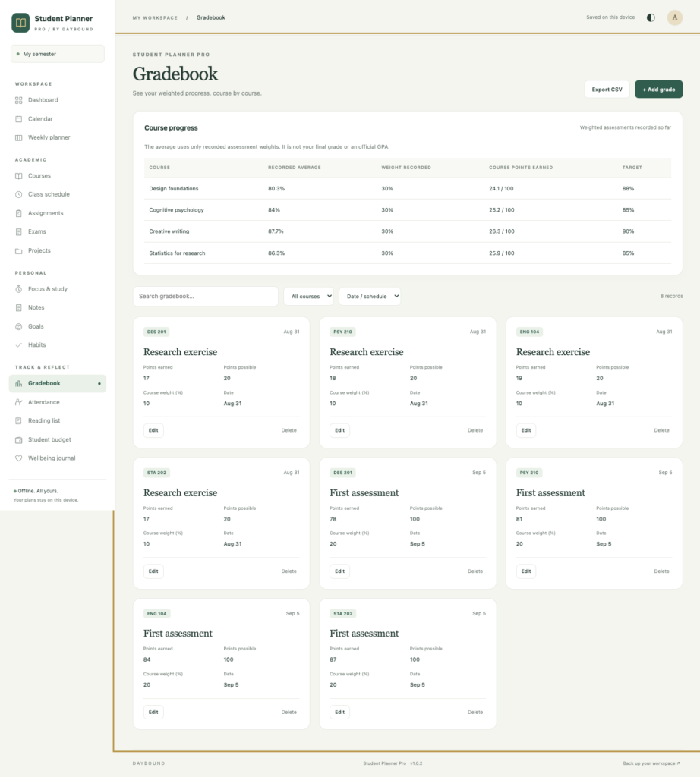Open the Dashboard menu item
The height and width of the screenshot is (777, 700).
click(x=58, y=100)
